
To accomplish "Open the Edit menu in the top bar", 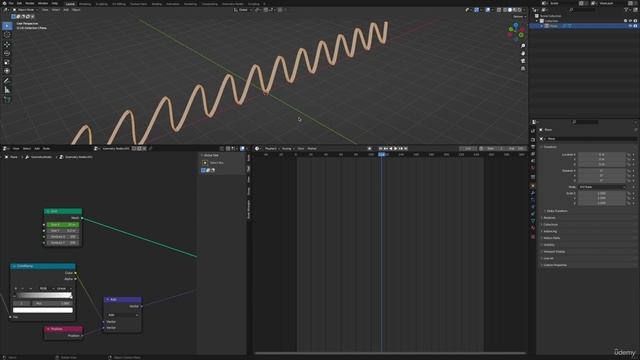I will [x=19, y=3].
